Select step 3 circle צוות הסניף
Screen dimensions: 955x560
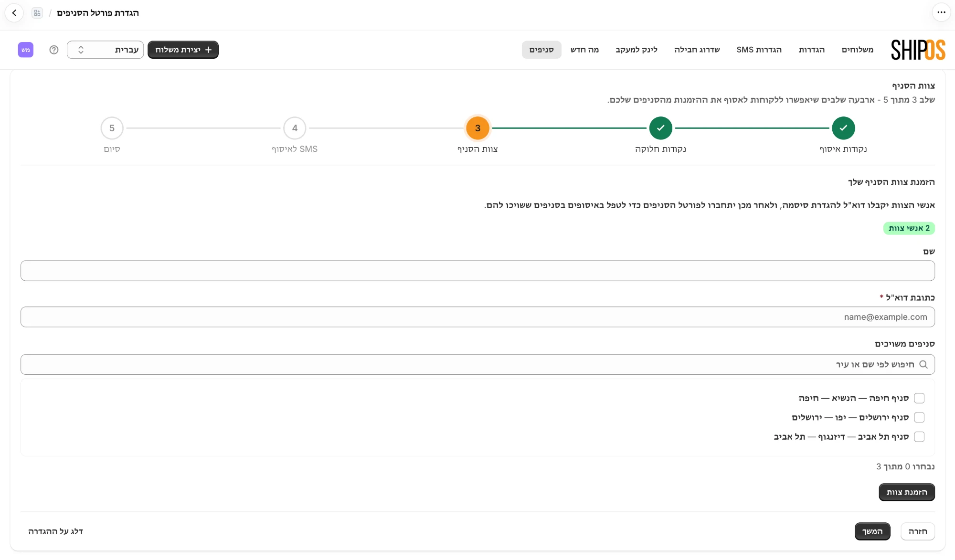[477, 128]
